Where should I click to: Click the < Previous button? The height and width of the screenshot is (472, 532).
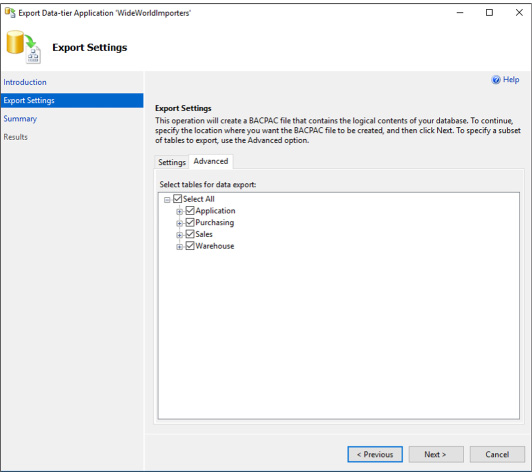pyautogui.click(x=375, y=454)
